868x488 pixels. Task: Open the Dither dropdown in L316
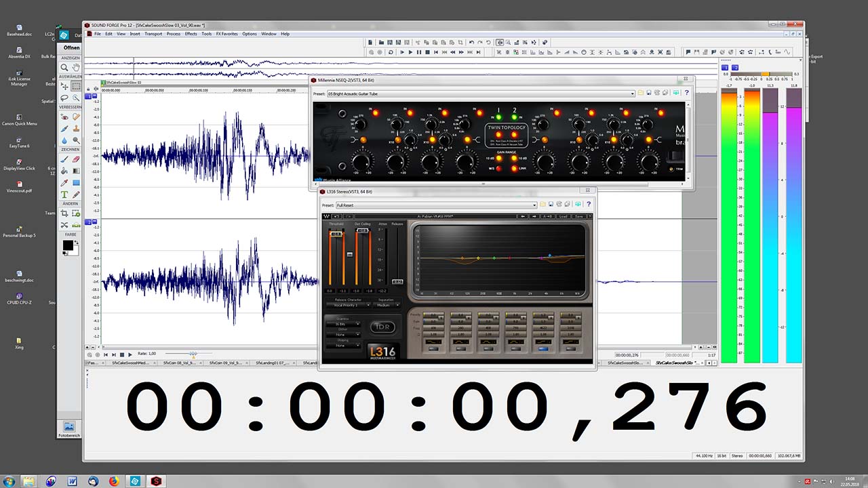pos(343,335)
